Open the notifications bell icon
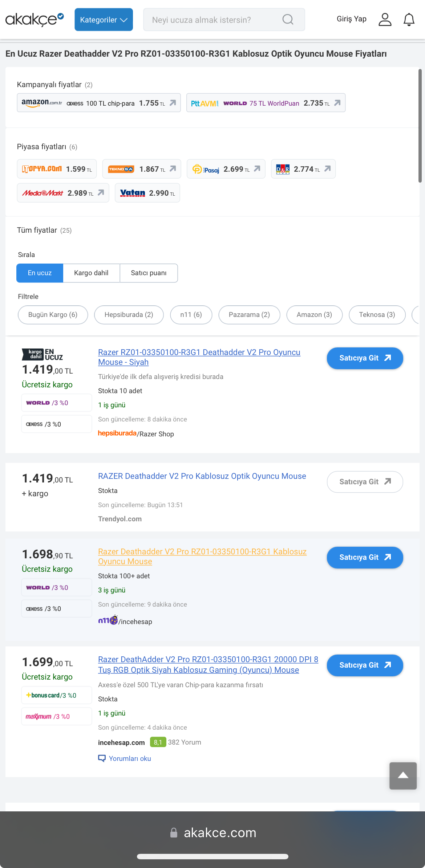 (409, 20)
